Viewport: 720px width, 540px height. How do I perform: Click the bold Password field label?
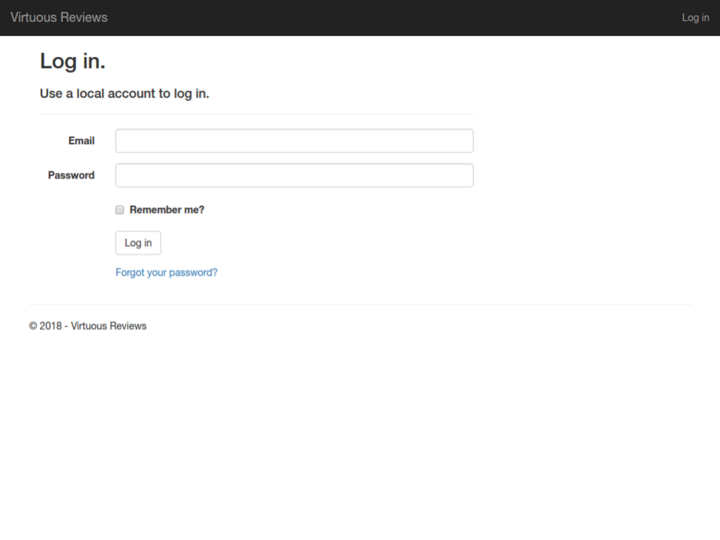coord(71,175)
